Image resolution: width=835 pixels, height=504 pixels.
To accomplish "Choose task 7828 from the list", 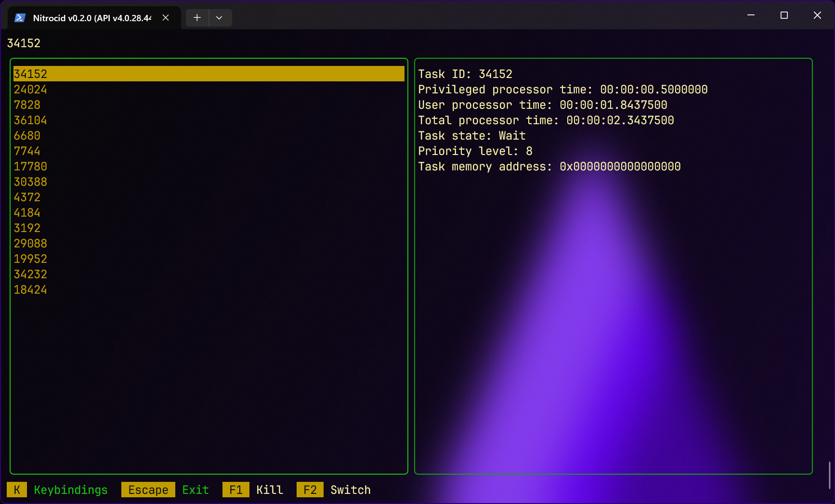I will pyautogui.click(x=27, y=105).
